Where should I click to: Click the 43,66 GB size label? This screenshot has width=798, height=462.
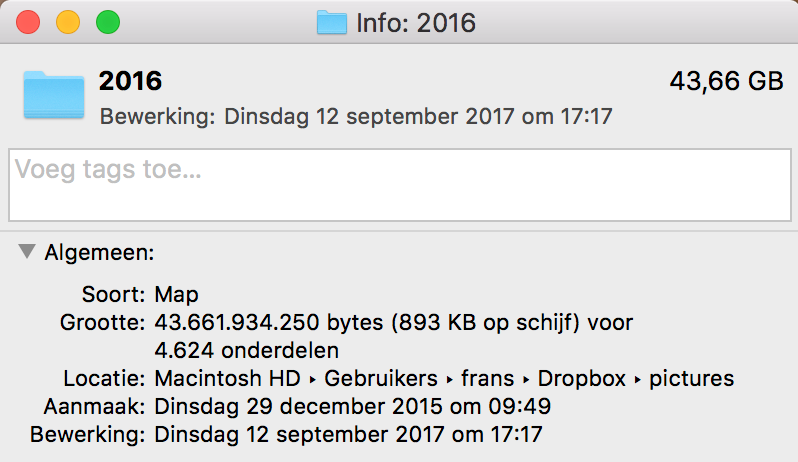click(726, 82)
